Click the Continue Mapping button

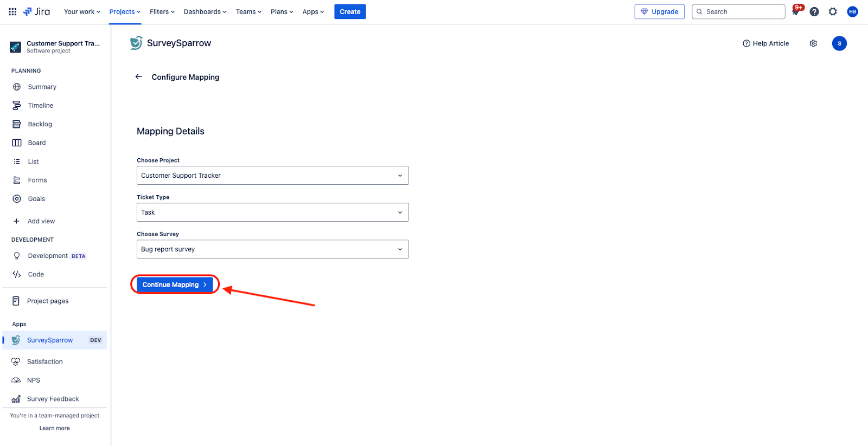(174, 285)
